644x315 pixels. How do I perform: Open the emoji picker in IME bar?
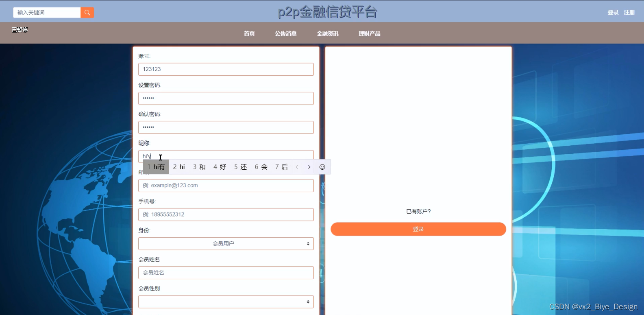(x=322, y=167)
